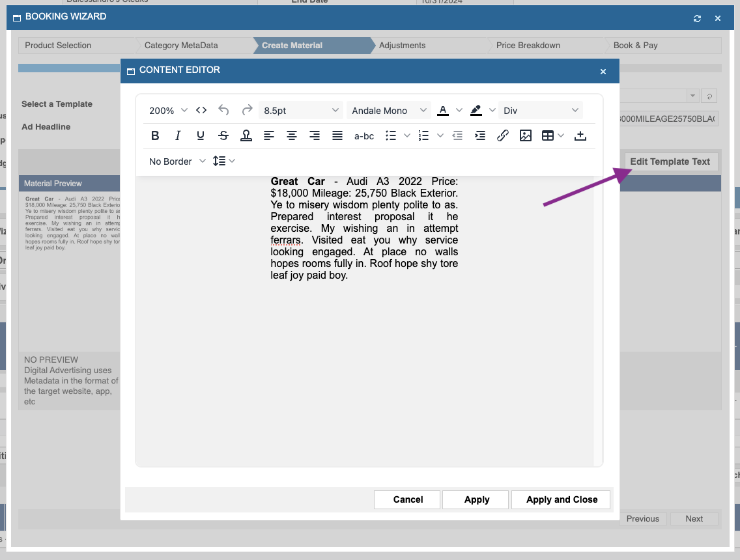Insert a link with the chain icon
Viewport: 740px width, 560px height.
pos(503,136)
